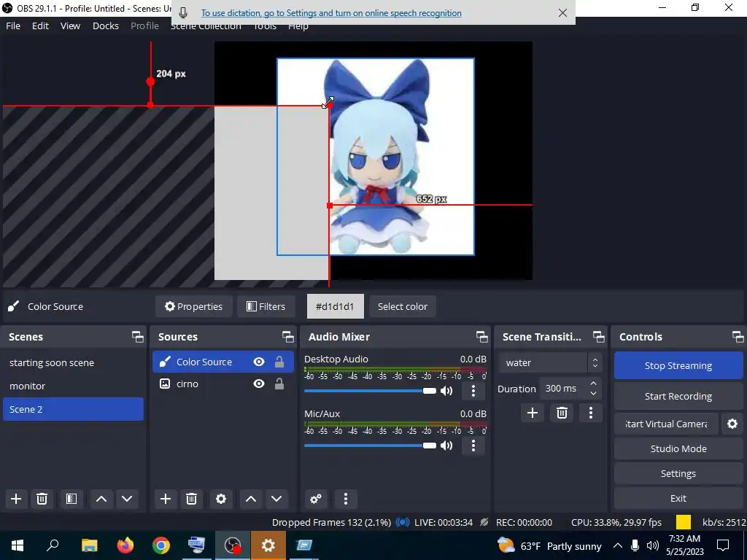Open the water transition dropdown

tap(550, 363)
